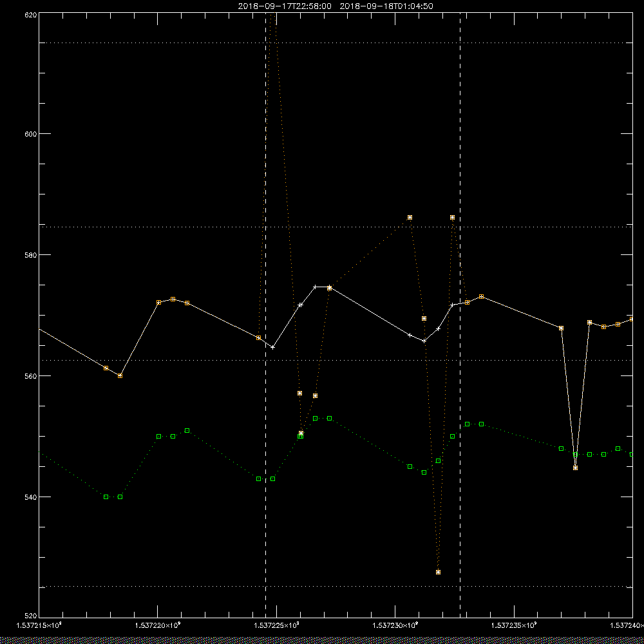Pick the orange marker at the white curve's 560 minimum
The height and width of the screenshot is (644, 644).
[120, 376]
